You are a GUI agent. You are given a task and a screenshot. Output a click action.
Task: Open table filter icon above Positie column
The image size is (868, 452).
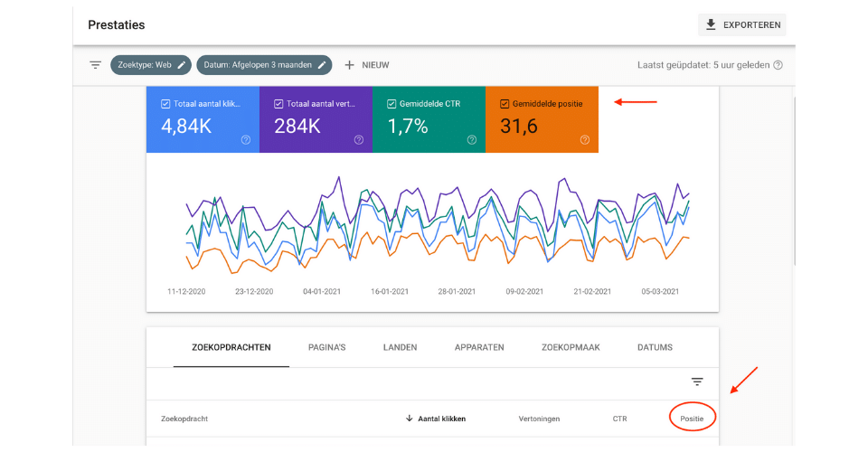[697, 381]
